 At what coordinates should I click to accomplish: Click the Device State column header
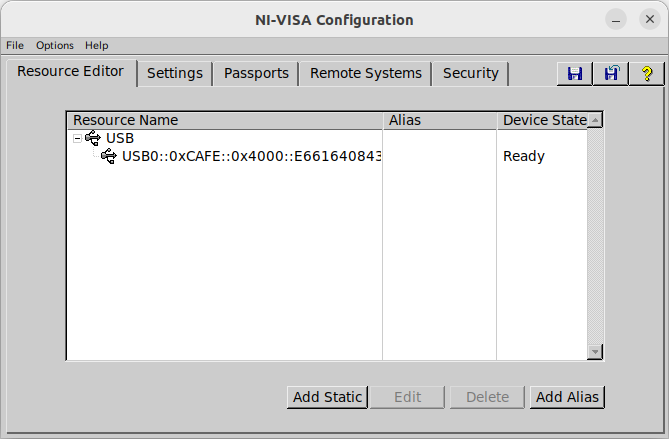(x=542, y=120)
